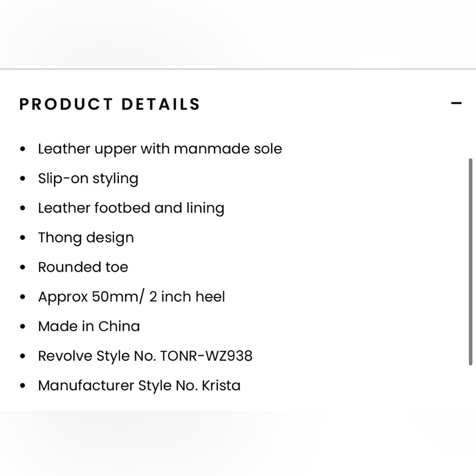
Task: Select the 'Leather upper with manmade sole' line
Action: tap(160, 149)
